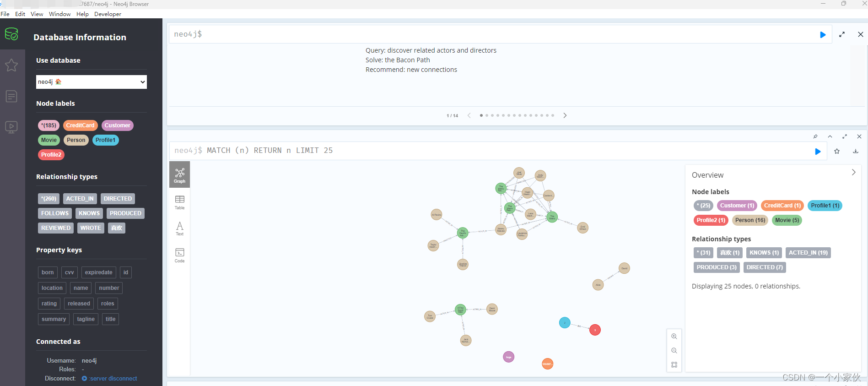
Task: Open the View menu
Action: point(37,14)
